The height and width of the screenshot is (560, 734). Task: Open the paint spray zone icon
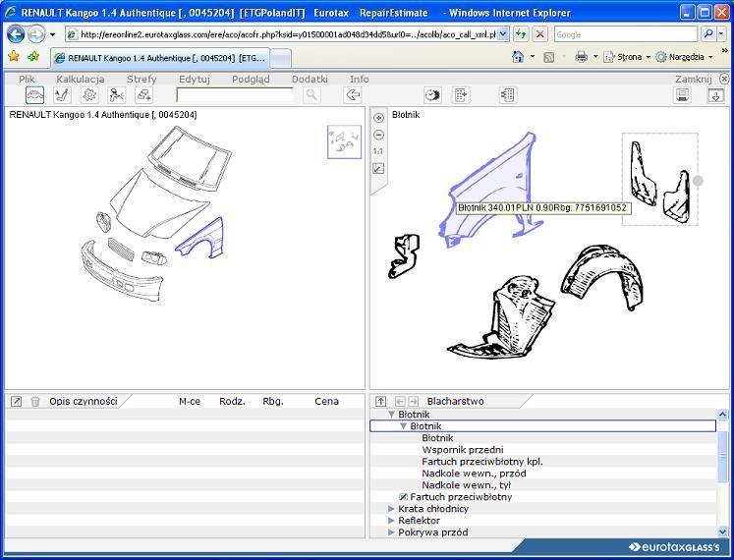116,95
